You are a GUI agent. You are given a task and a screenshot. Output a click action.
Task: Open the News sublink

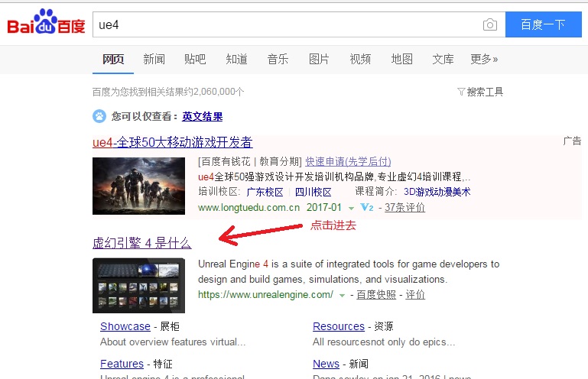coord(326,364)
